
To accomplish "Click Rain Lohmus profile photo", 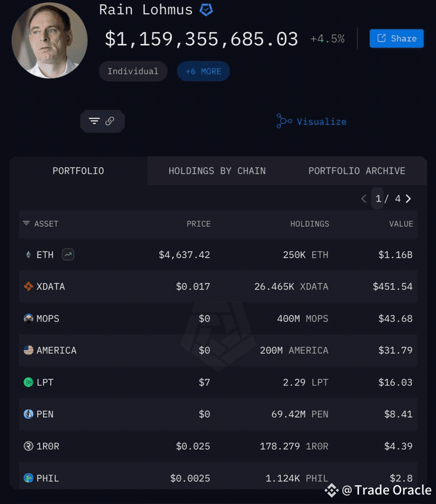I will 49,41.
